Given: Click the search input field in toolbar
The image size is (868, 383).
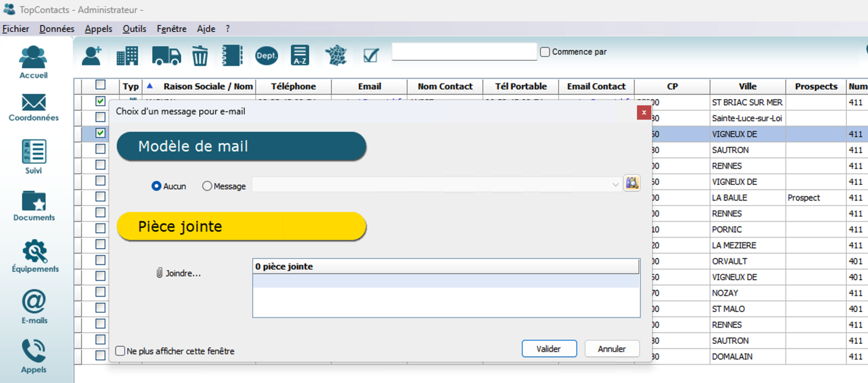Looking at the screenshot, I should tap(464, 52).
